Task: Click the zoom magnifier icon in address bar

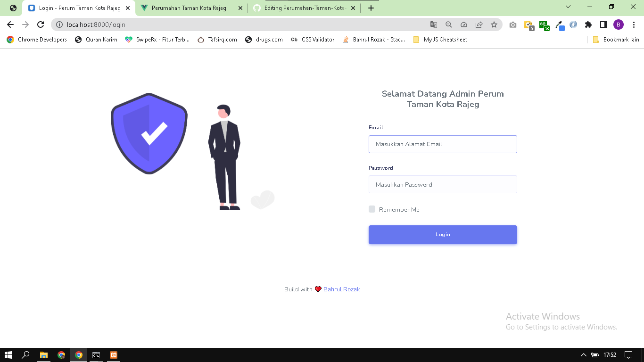Action: 449,25
